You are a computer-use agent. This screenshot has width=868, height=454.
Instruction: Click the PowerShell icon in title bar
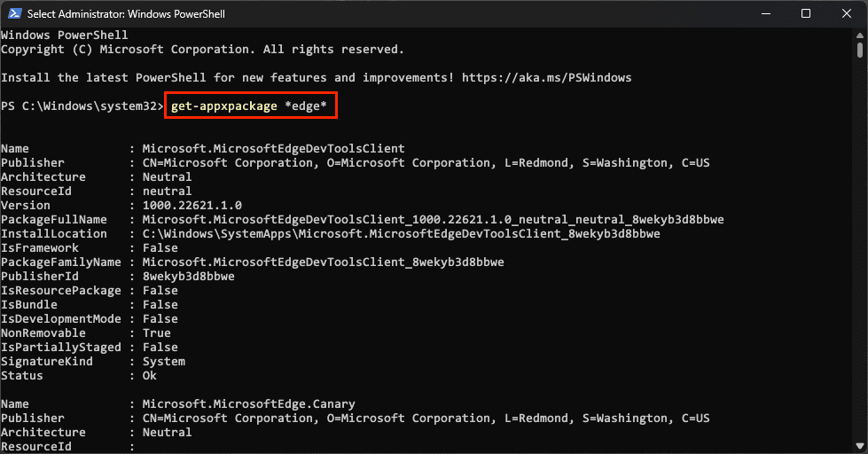click(14, 14)
